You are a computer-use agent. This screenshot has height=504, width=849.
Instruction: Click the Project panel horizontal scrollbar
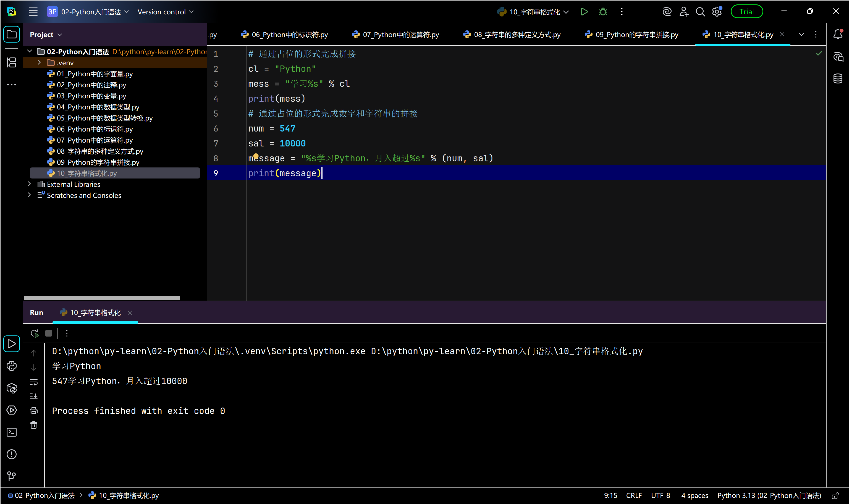point(101,298)
